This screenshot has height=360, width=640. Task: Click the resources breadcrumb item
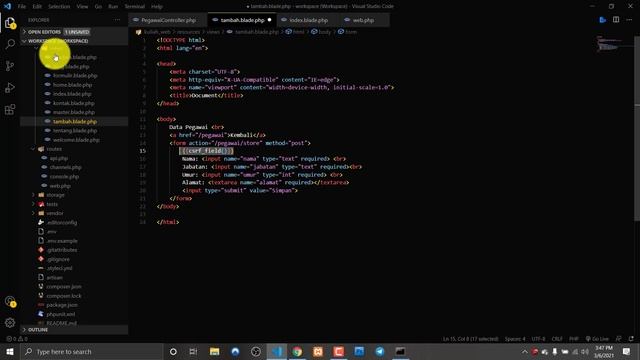[x=188, y=32]
